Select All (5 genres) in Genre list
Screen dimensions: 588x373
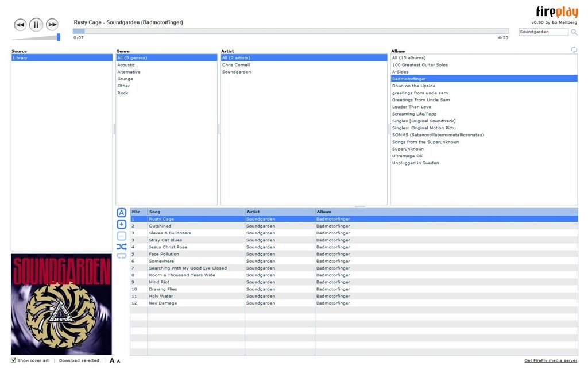coord(167,58)
